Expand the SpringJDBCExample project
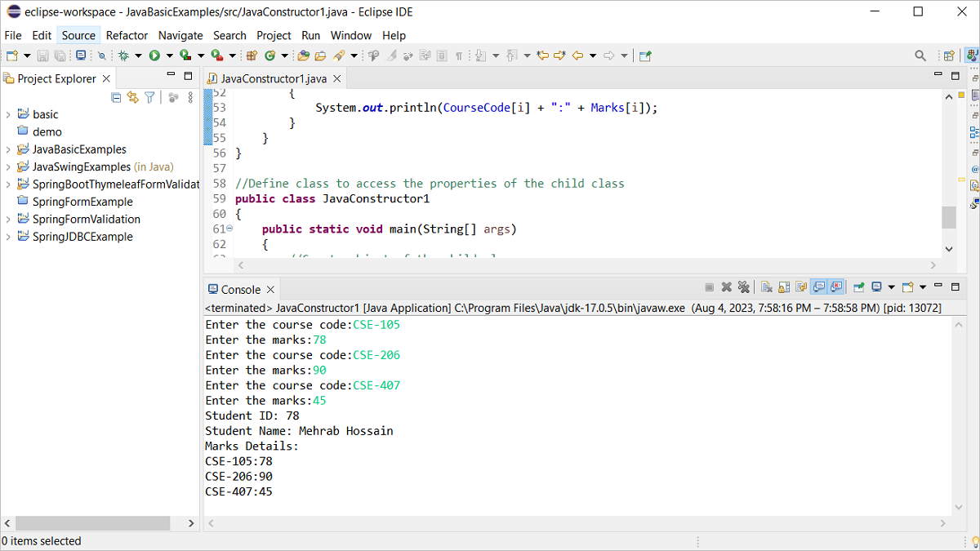 8,237
